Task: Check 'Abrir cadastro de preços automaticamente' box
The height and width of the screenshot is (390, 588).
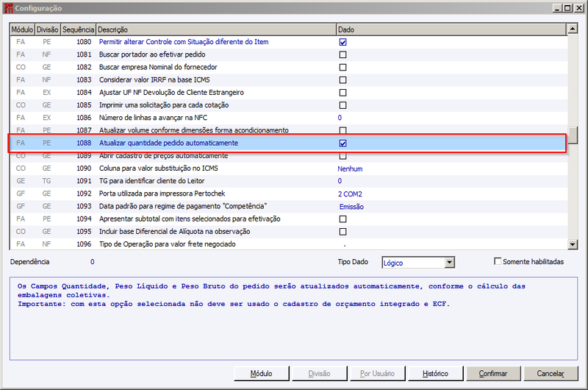Action: click(x=343, y=156)
